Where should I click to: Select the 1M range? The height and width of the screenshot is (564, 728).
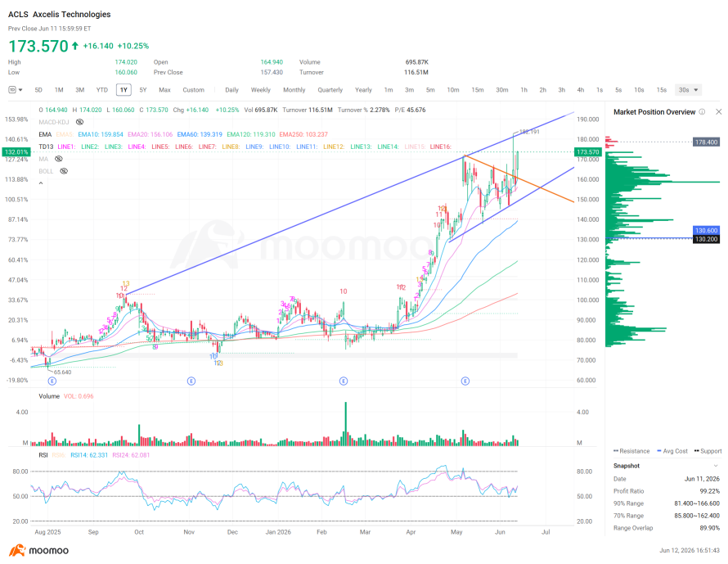coord(59,90)
